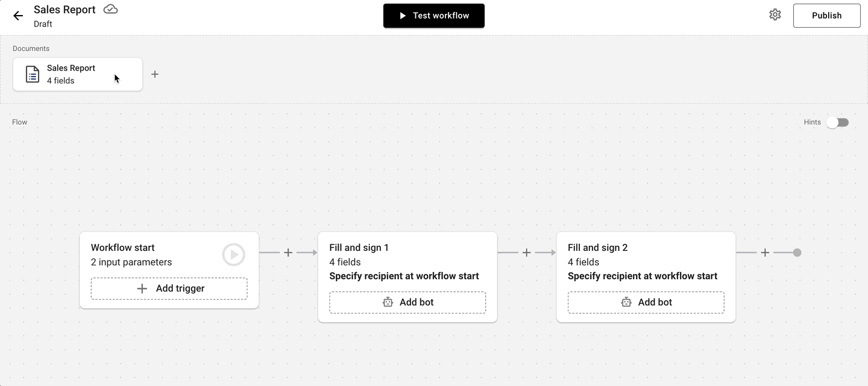The height and width of the screenshot is (386, 868).
Task: Open workflow settings via the gear icon
Action: pyautogui.click(x=775, y=14)
